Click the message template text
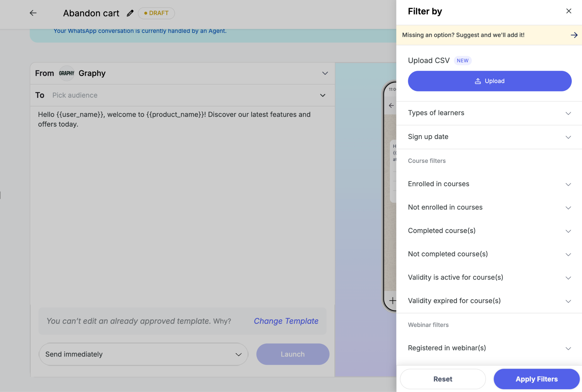Viewport: 582px width, 392px height. pos(174,119)
